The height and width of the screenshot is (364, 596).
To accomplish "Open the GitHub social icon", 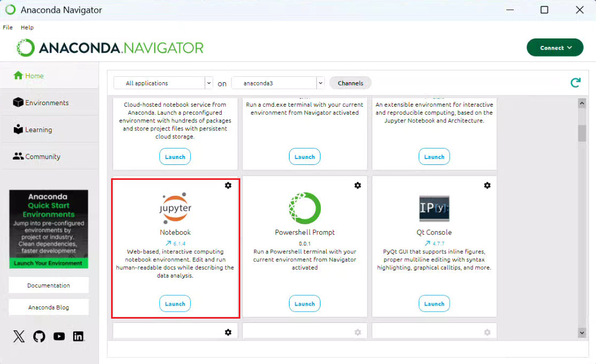I will click(39, 336).
